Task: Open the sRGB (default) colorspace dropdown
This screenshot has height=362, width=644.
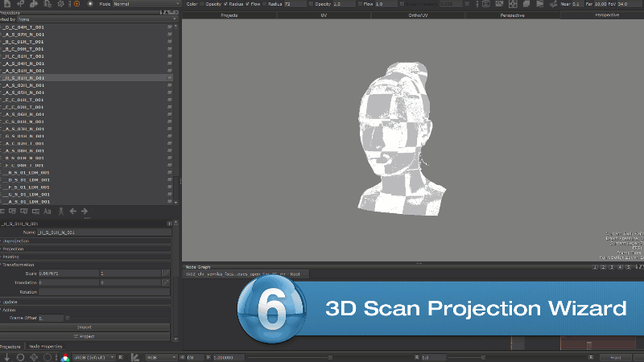Action: 93,357
